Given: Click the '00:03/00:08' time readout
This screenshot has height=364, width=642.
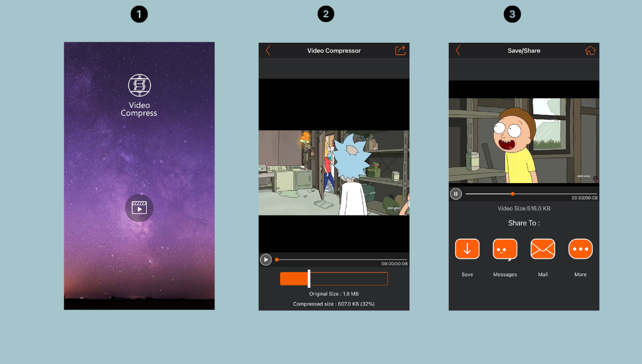Looking at the screenshot, I should tap(584, 198).
